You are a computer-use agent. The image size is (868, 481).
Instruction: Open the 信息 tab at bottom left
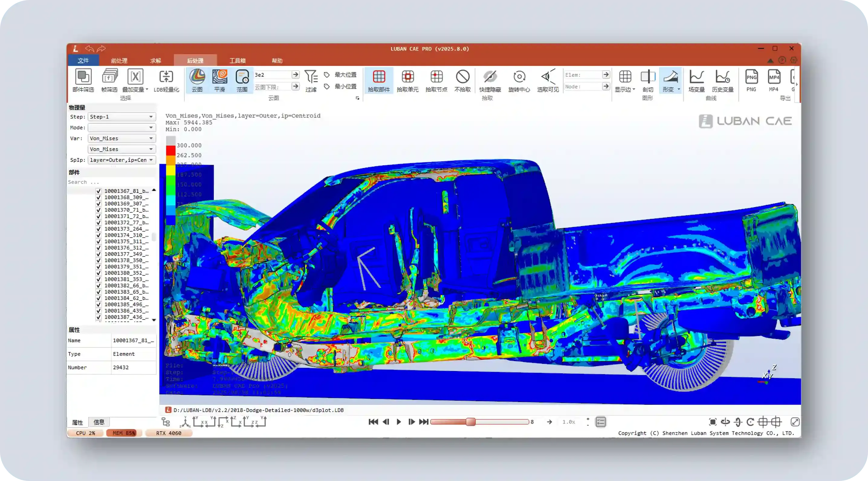[99, 422]
